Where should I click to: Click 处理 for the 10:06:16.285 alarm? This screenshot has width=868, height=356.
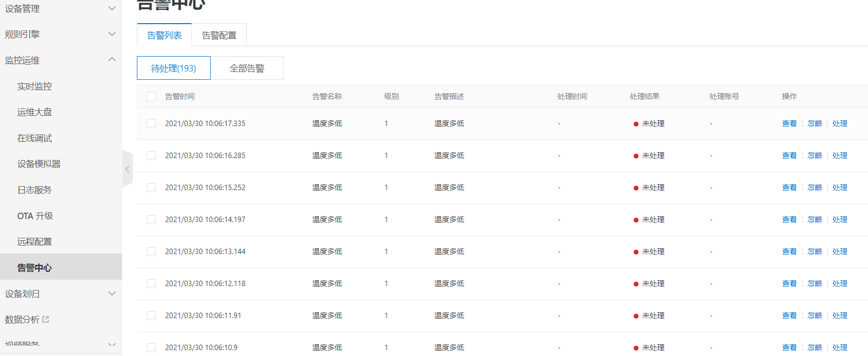point(840,156)
